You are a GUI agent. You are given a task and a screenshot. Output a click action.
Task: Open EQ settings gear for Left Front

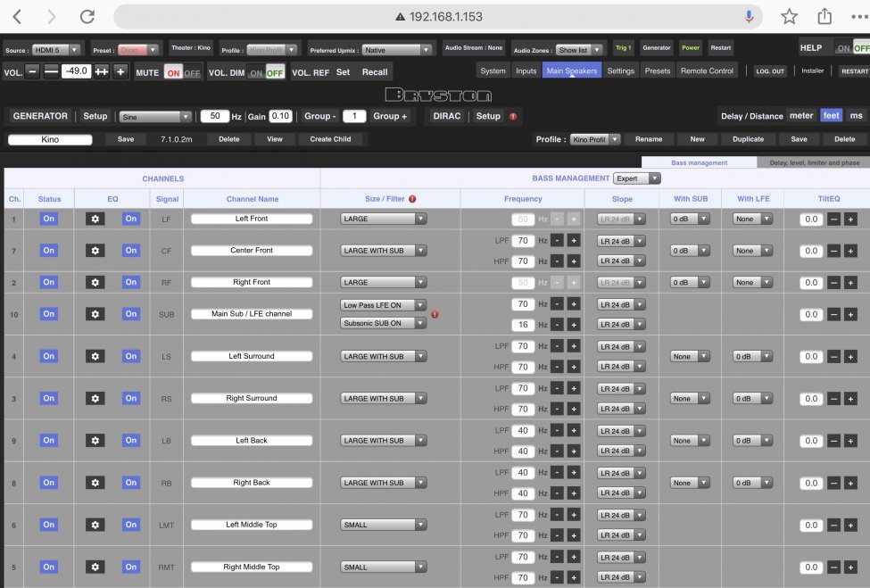click(95, 219)
